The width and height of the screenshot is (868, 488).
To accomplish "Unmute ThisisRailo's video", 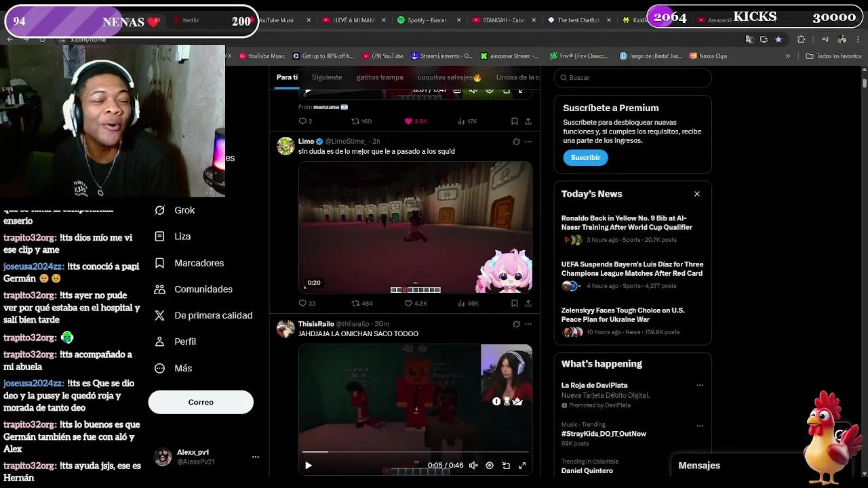I will [x=473, y=466].
